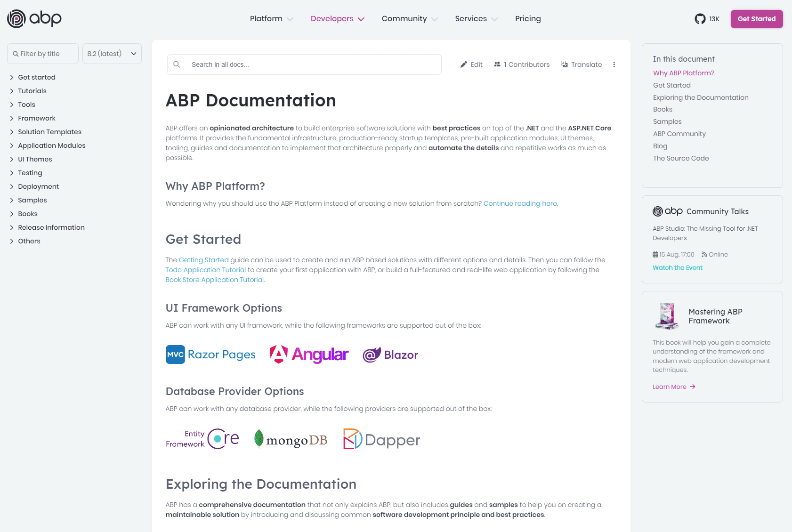Jump to ABP Community in outline
Screen dimensions: 792x532
point(679,134)
